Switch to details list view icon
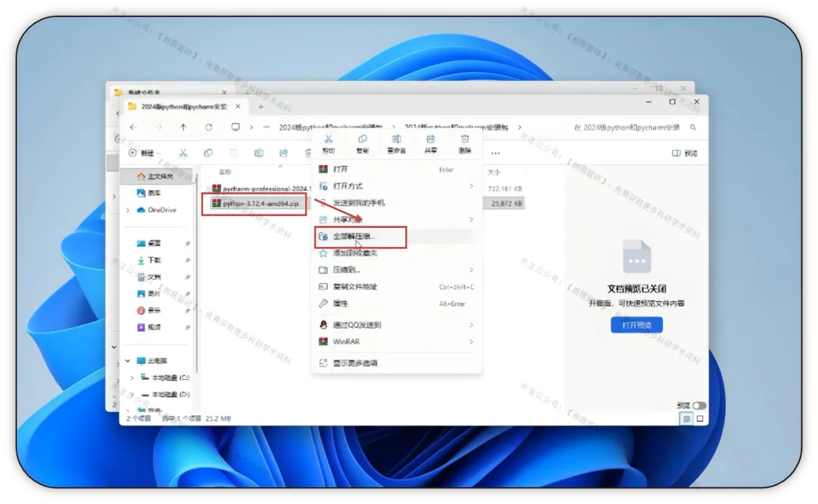Viewport: 818px width, 504px height. (686, 418)
